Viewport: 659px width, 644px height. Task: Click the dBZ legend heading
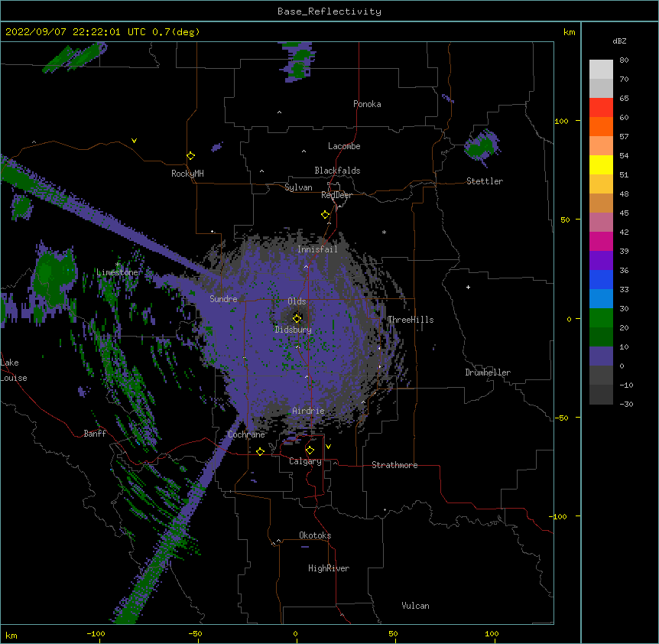(x=619, y=41)
